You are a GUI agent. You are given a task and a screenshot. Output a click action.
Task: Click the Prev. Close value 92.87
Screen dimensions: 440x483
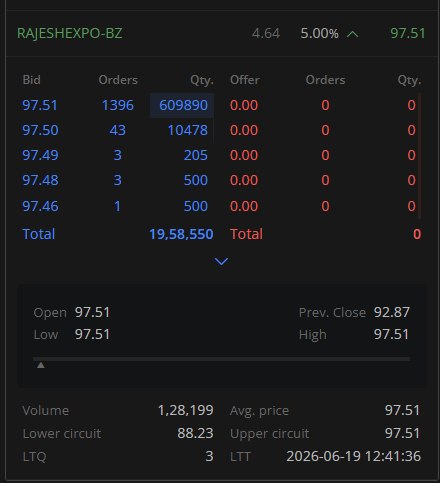click(x=391, y=312)
